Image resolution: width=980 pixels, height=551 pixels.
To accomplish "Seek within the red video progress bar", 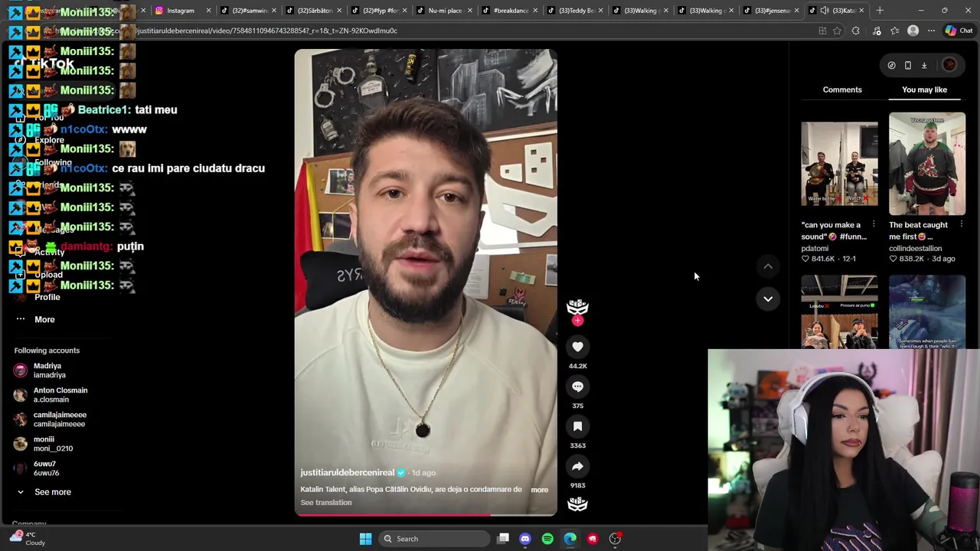I will (x=426, y=514).
